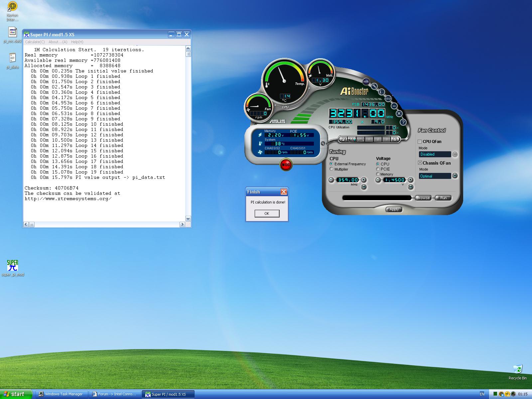Screen dimensions: 532x399
Task: Click the 1,4500 V voltage value display
Action: (x=394, y=180)
